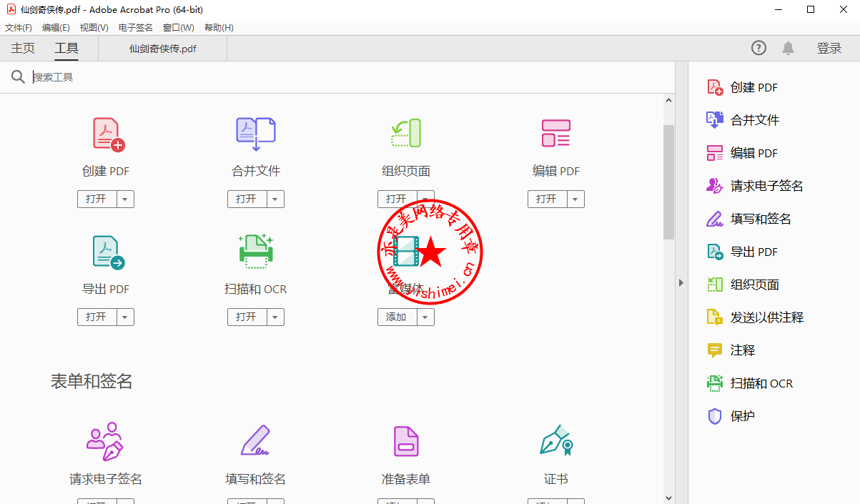Screen dimensions: 860x504
Task: Click the 填写和签名 pen icon under 表单和签名
Action: (256, 441)
